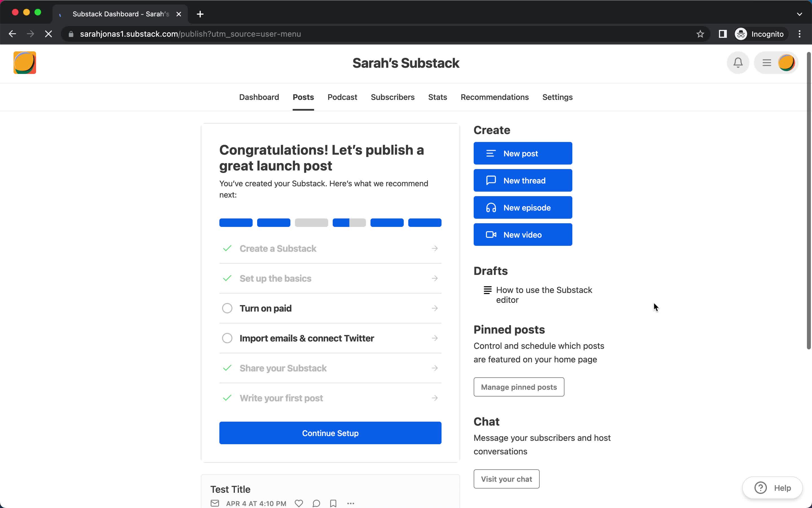This screenshot has height=508, width=812.
Task: Click the Help question mark icon
Action: (x=760, y=487)
